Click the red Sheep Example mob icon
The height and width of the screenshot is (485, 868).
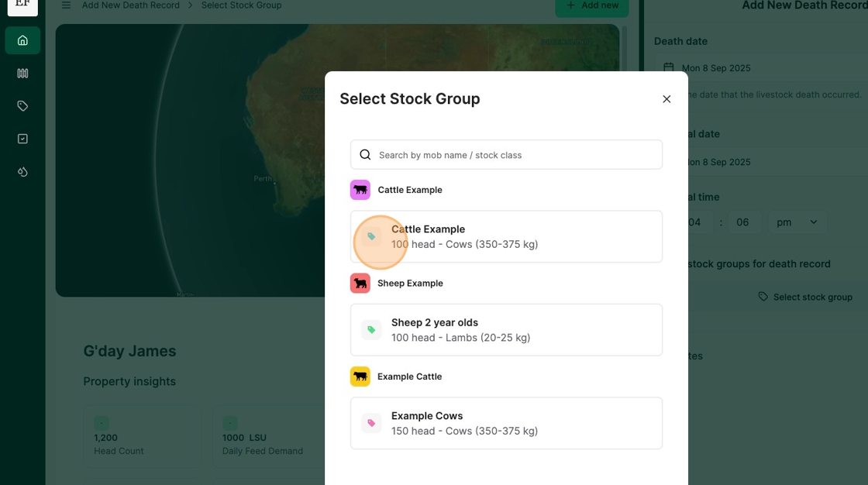(360, 283)
